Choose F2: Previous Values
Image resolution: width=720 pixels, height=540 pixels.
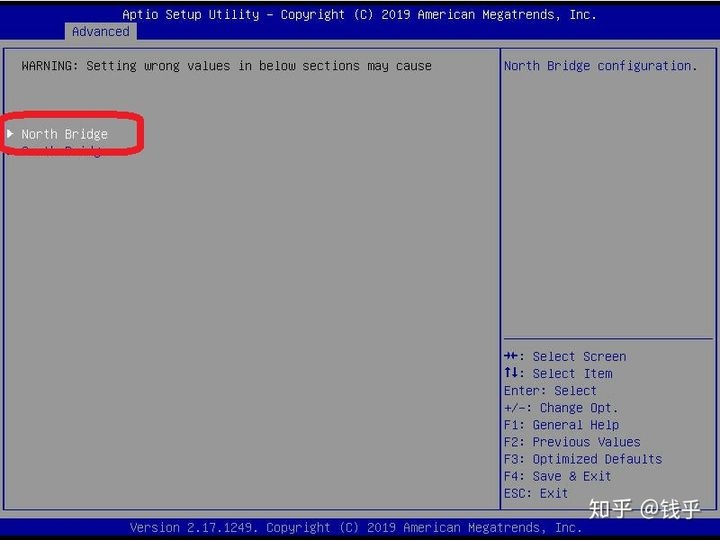point(572,442)
